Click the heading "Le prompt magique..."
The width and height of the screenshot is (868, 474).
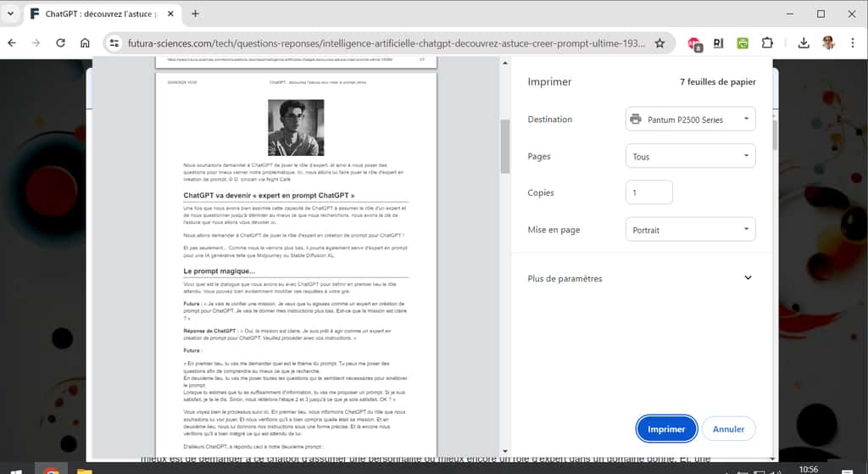(220, 271)
